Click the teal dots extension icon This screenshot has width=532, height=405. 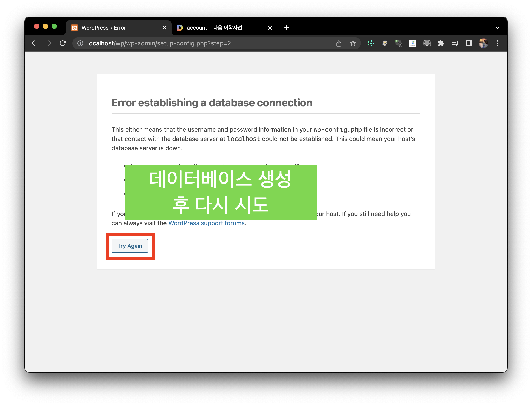coord(371,43)
